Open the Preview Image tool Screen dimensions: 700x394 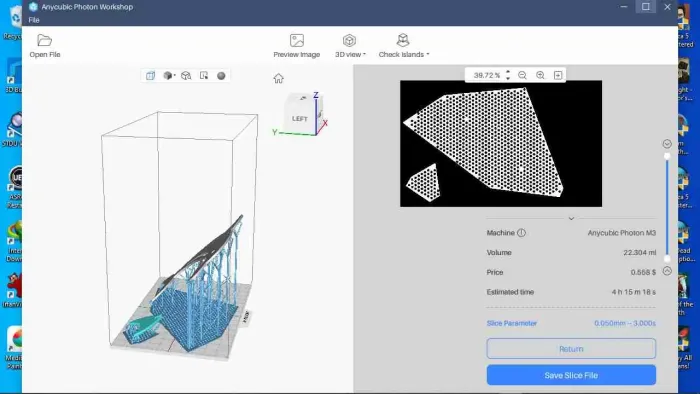pyautogui.click(x=296, y=46)
